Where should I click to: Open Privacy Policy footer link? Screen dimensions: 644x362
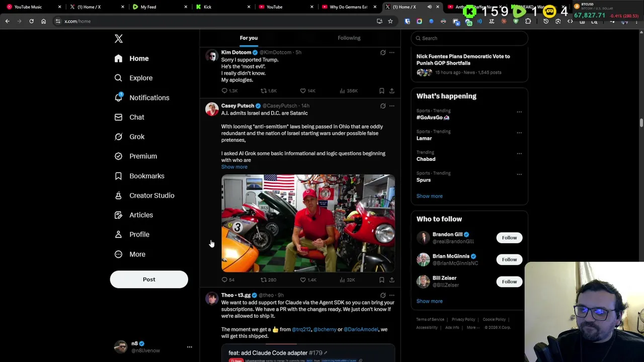463,320
